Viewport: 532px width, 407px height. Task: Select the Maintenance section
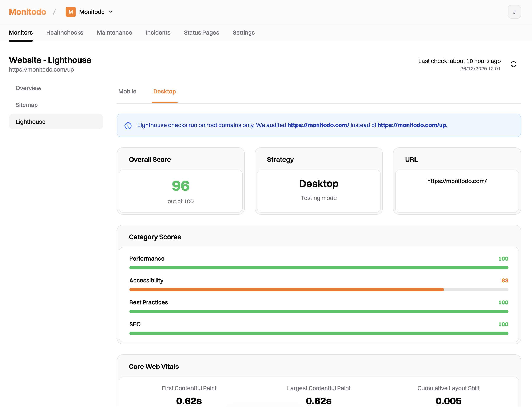coord(114,32)
